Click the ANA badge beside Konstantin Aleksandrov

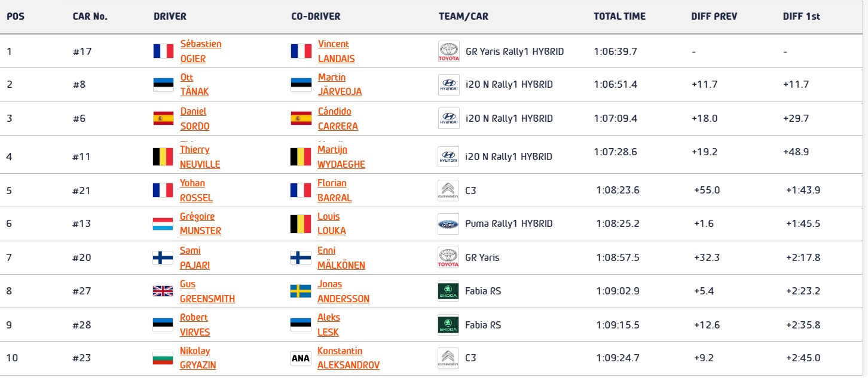[x=301, y=358]
